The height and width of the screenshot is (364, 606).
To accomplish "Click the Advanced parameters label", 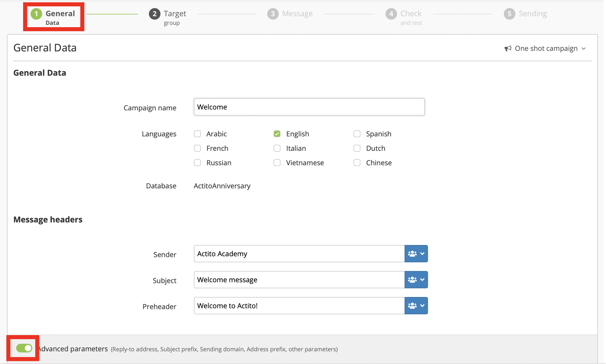I will click(73, 349).
